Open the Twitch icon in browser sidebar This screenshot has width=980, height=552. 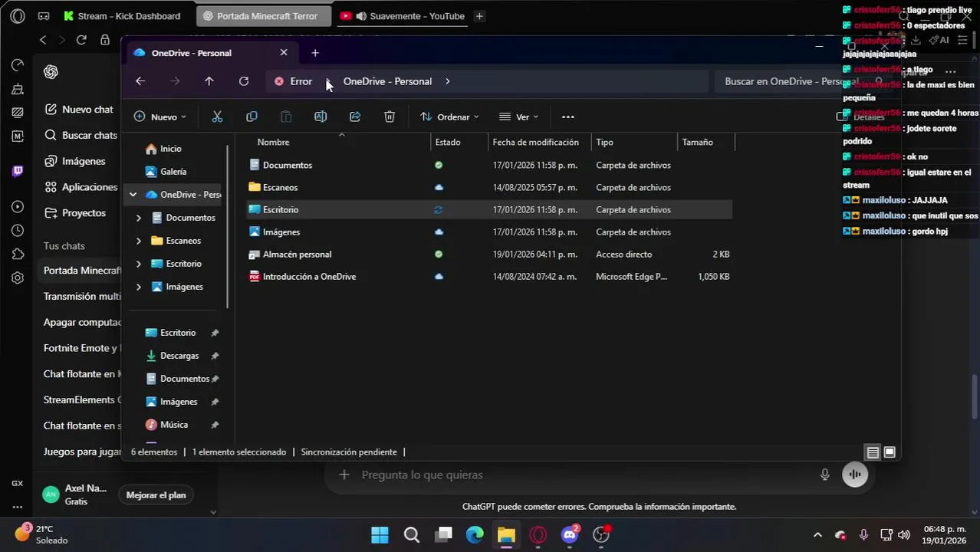18,171
